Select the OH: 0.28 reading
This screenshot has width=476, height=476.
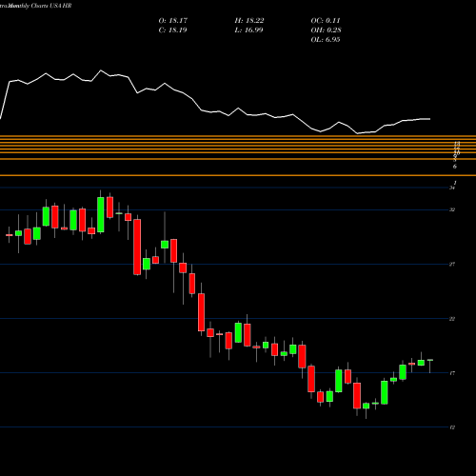point(326,30)
